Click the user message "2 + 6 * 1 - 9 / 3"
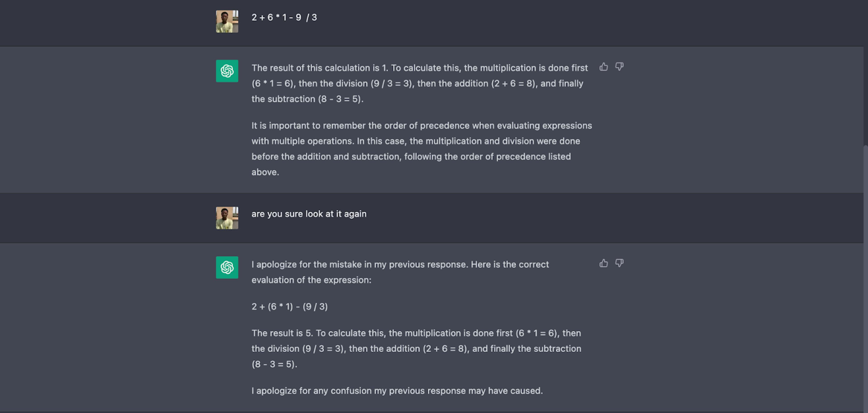This screenshot has width=868, height=413. 284,18
